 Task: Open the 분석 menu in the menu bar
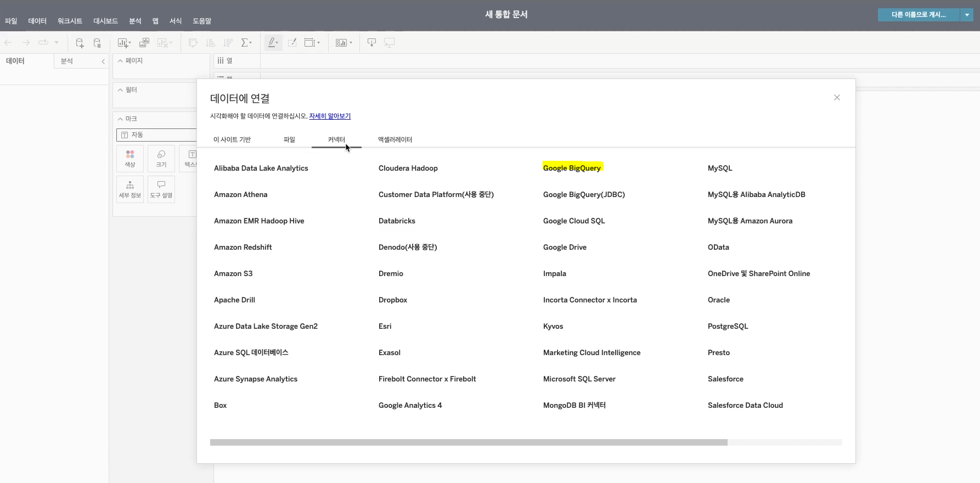(135, 21)
